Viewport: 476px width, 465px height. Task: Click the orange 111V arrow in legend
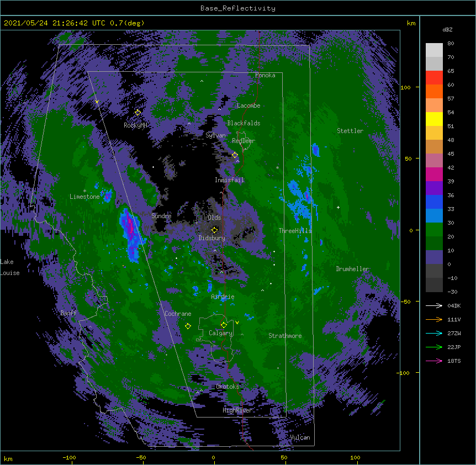(x=434, y=319)
